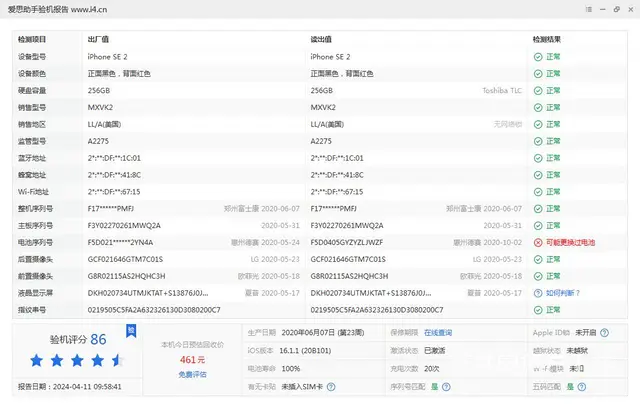The height and width of the screenshot is (407, 640).
Task: Select factory mainboard serial F3Y02270261MWQ2A
Action: click(124, 226)
